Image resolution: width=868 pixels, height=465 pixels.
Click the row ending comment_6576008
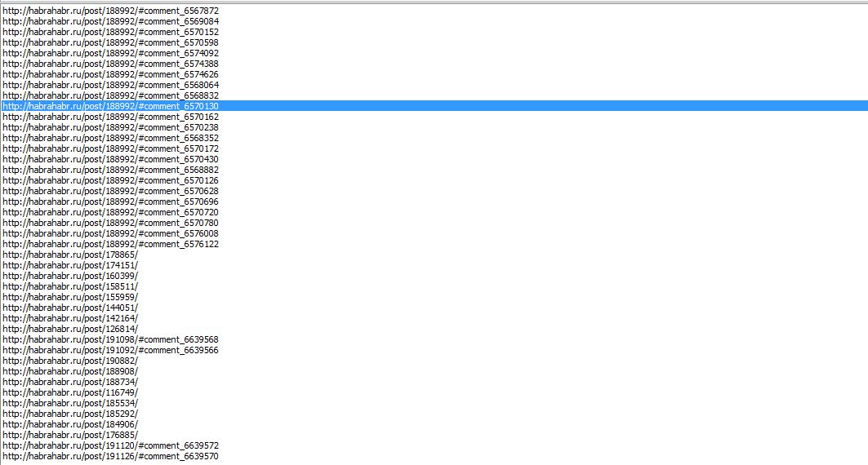pos(111,233)
